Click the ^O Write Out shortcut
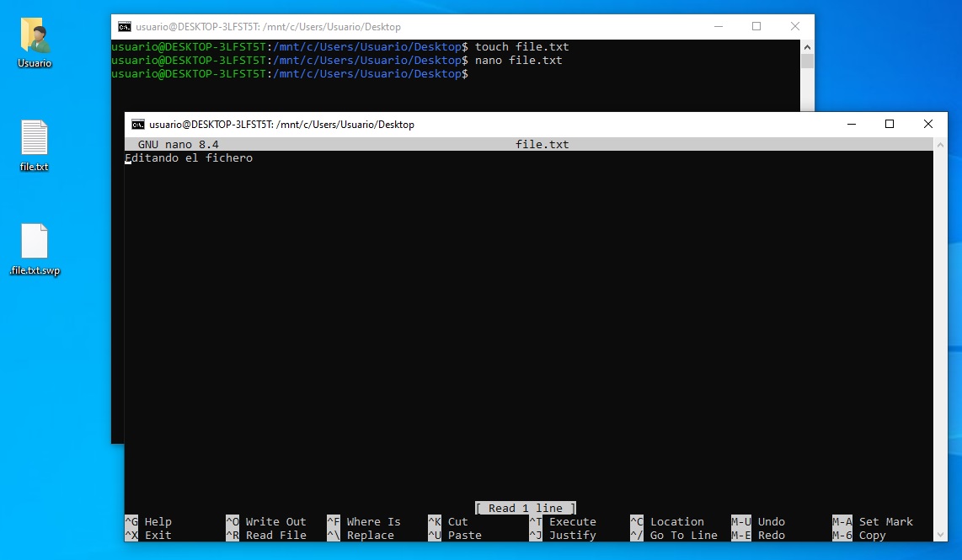 [266, 522]
